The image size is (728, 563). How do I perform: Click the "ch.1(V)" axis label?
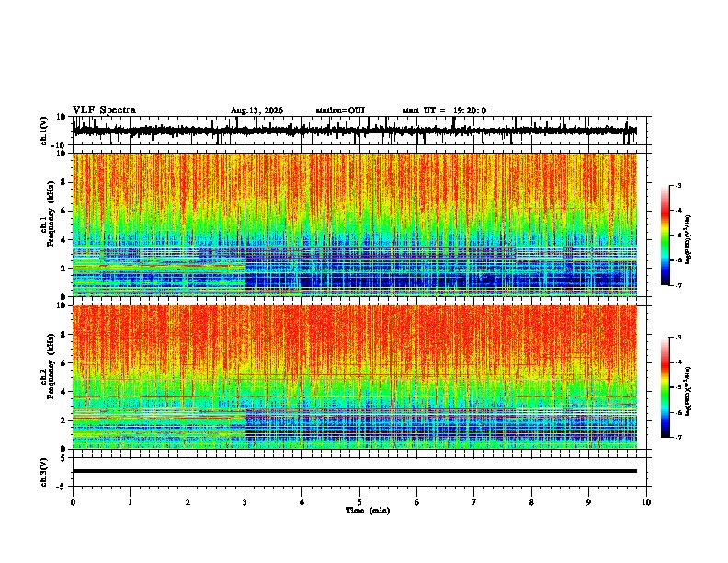pyautogui.click(x=44, y=131)
